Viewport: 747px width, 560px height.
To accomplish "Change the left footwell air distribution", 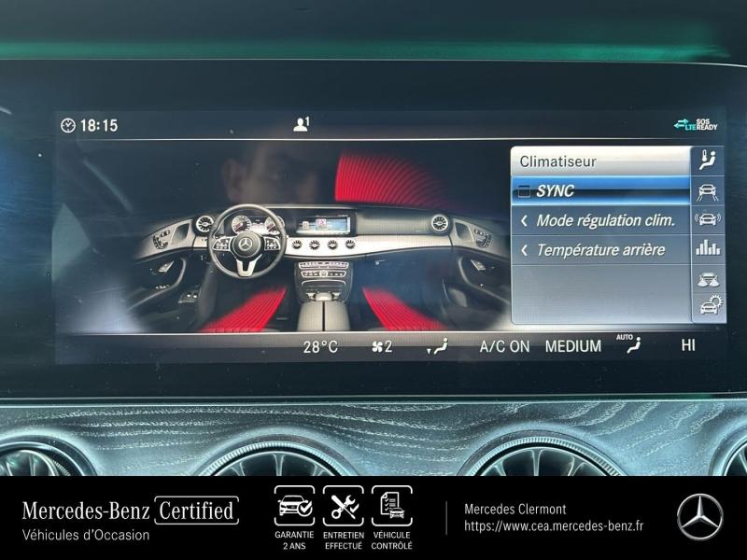I will pos(437,347).
